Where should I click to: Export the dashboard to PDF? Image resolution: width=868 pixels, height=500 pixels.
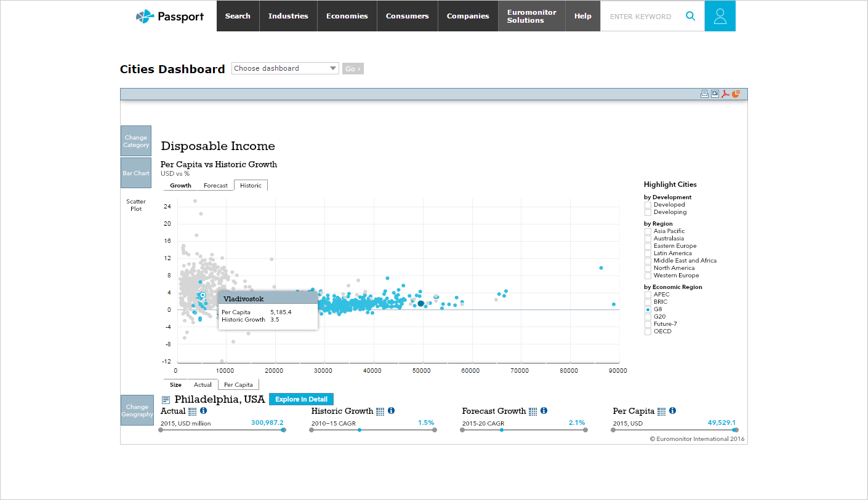(725, 93)
